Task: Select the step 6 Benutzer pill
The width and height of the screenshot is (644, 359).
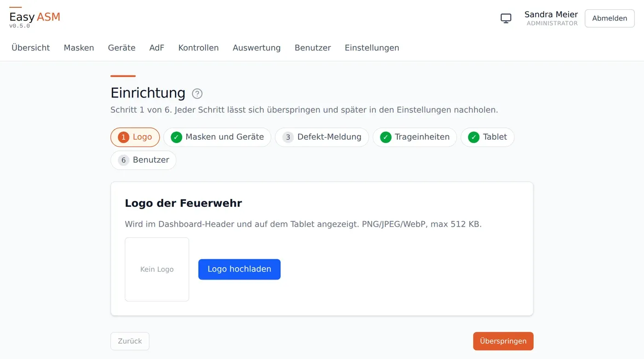Action: pos(144,160)
